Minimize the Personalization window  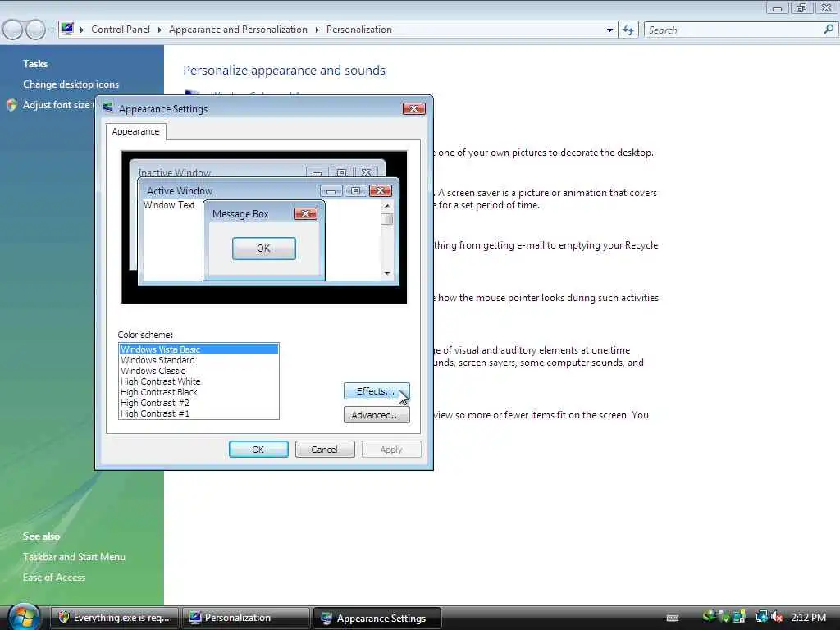(778, 8)
